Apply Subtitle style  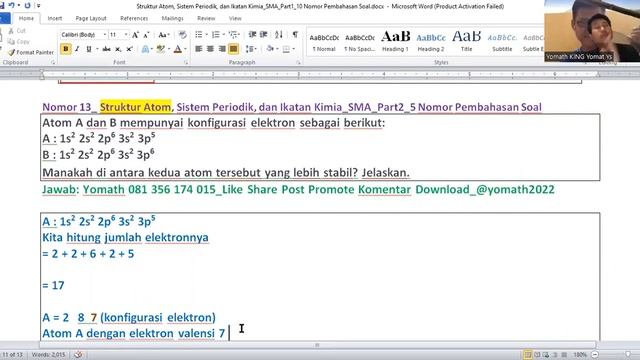click(502, 42)
